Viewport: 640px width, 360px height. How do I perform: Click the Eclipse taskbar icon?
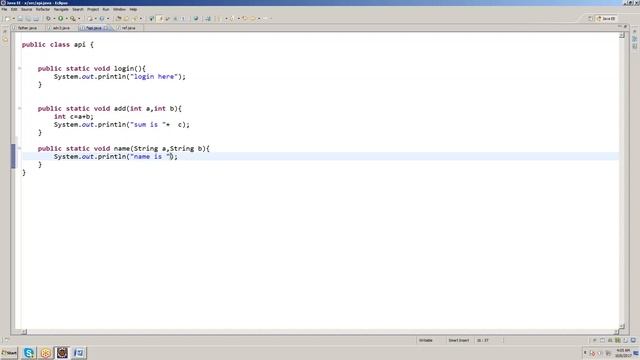[62, 353]
